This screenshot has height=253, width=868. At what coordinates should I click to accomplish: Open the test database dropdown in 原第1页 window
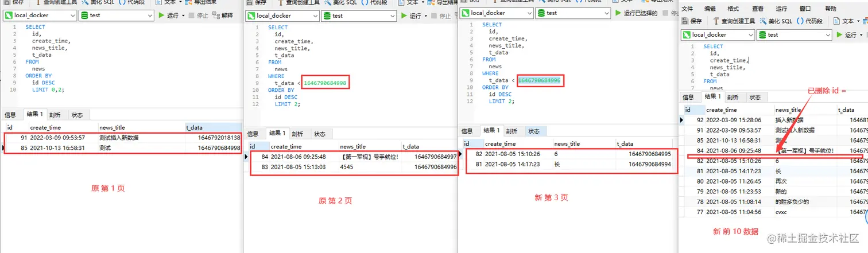click(x=116, y=15)
